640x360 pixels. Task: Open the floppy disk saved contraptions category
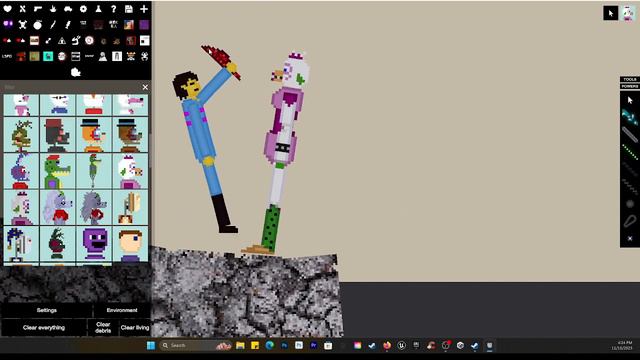(x=129, y=9)
